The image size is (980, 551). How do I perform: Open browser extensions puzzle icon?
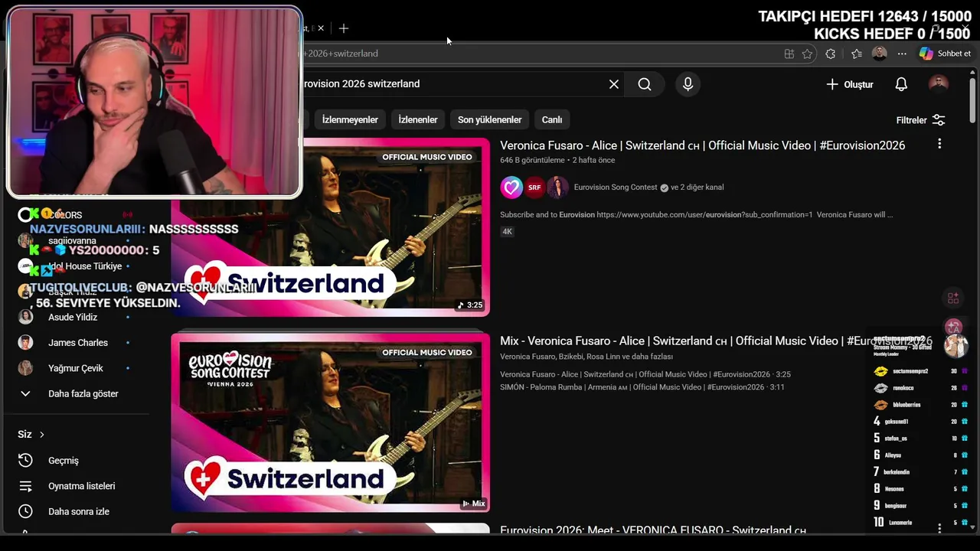831,54
